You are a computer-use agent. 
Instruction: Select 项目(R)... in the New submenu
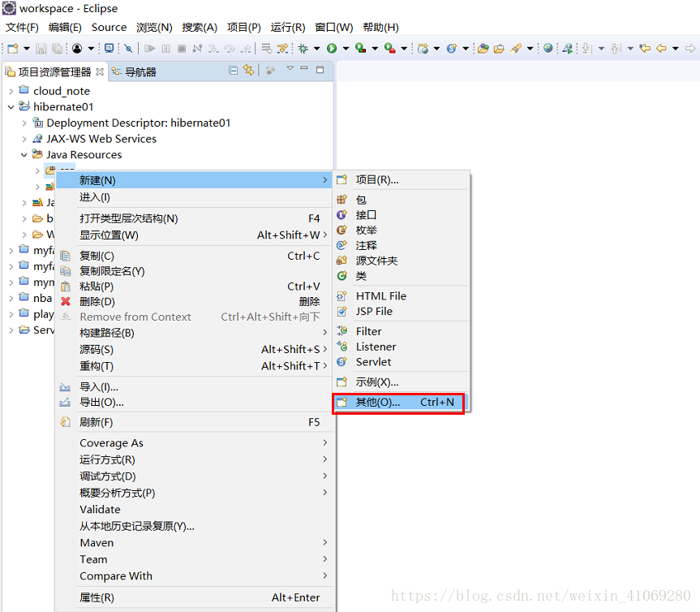coord(402,180)
